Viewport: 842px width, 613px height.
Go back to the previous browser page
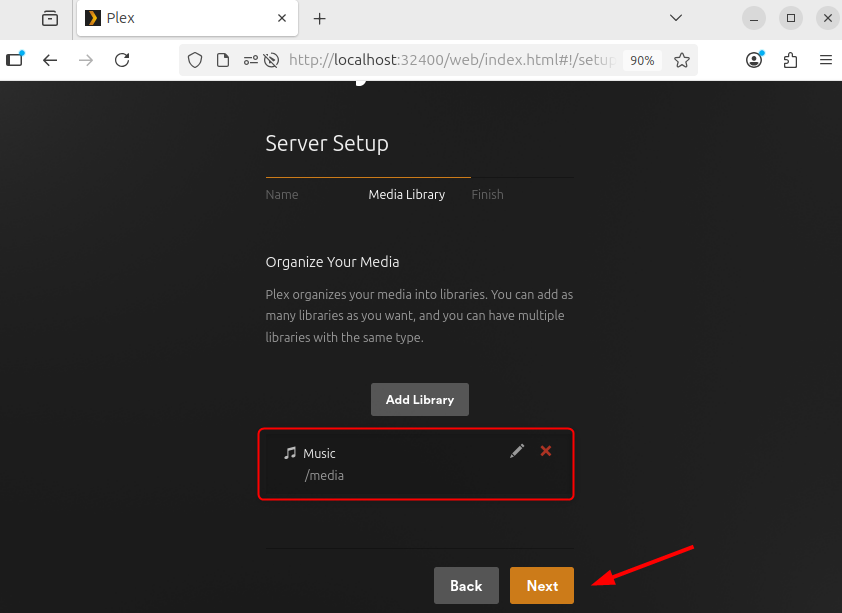50,60
